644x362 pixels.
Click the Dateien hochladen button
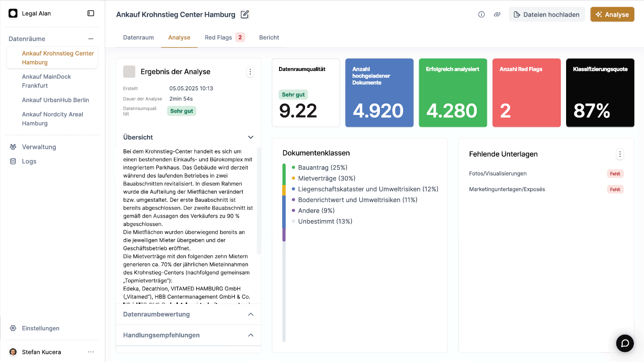pyautogui.click(x=547, y=15)
